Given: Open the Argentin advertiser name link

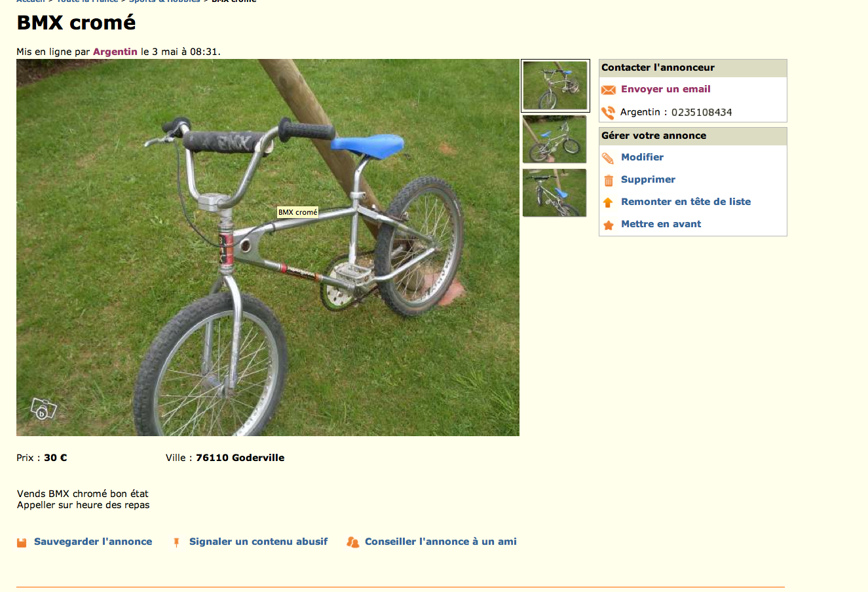Looking at the screenshot, I should point(115,52).
